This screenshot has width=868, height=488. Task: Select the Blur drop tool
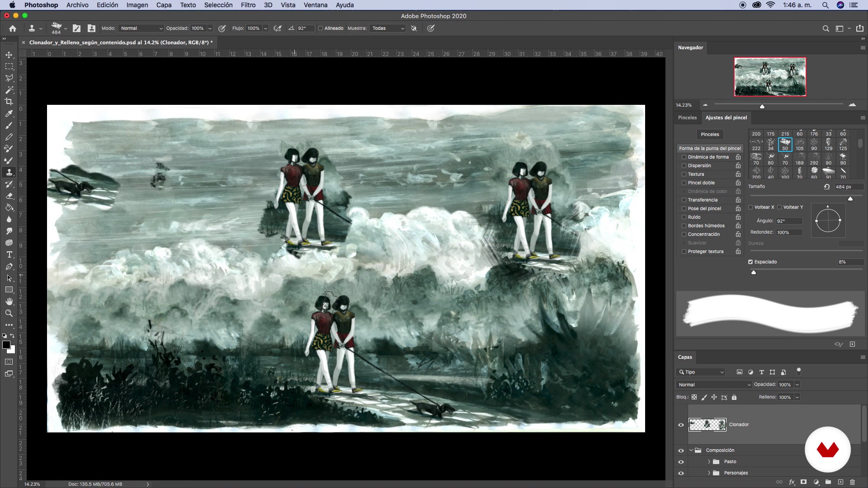pos(9,219)
